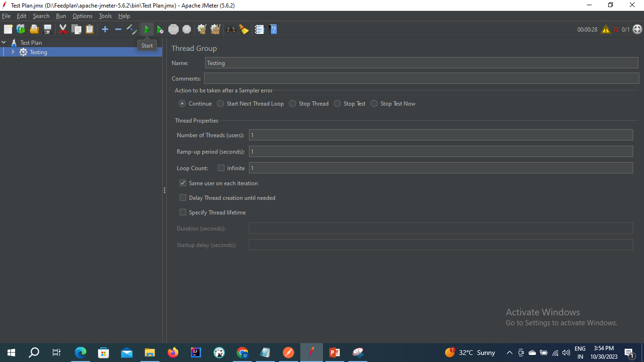
Task: Click the 0/1 active threads counter
Action: 626,29
